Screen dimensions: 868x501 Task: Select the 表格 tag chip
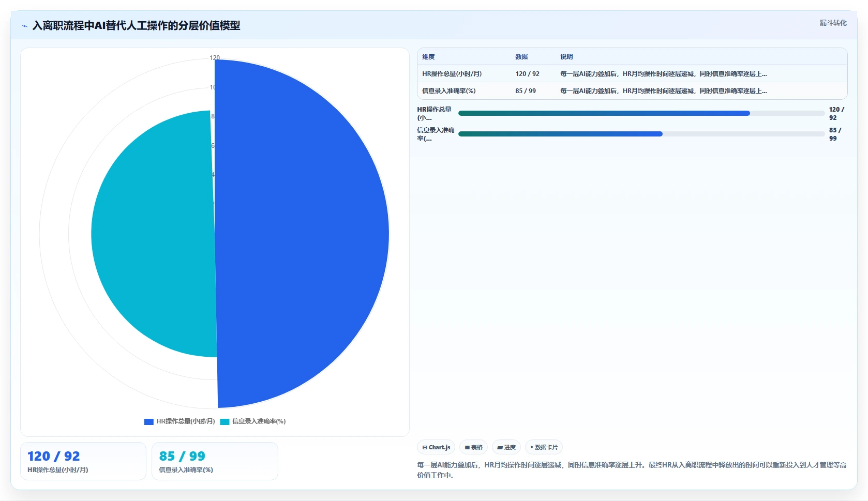click(473, 447)
